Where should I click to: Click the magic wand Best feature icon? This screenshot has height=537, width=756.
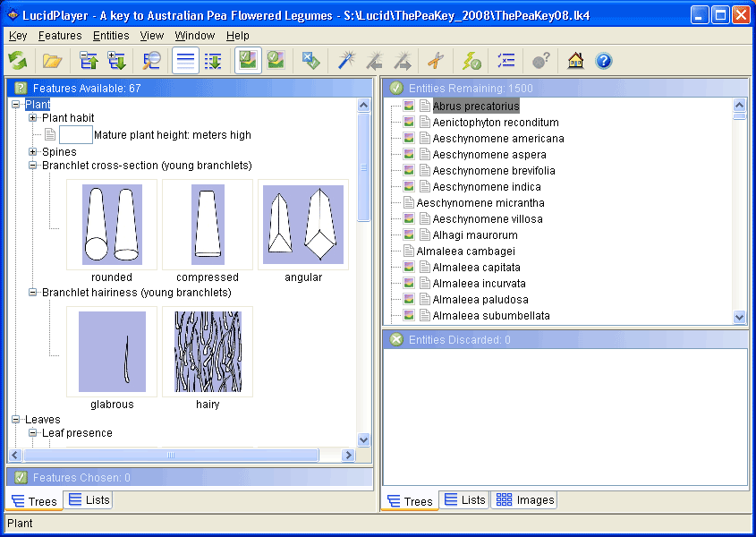point(345,61)
